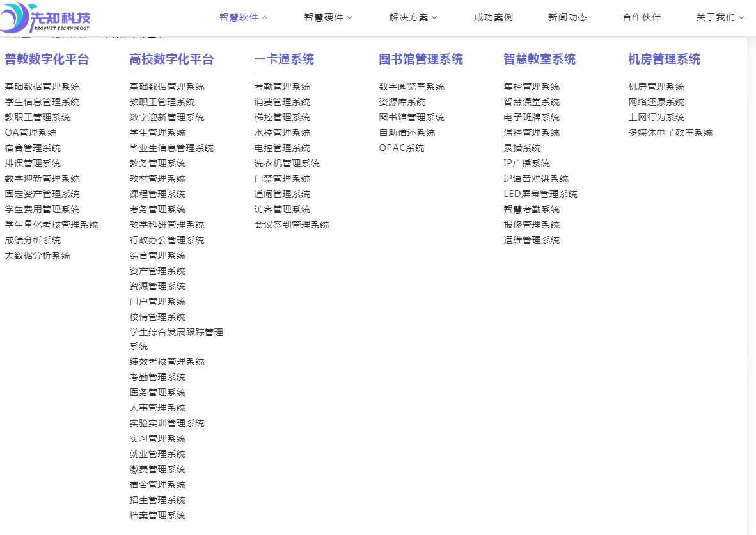Viewport: 756px width, 535px height.
Task: Click 固定资产管理系统 link
Action: pos(42,194)
